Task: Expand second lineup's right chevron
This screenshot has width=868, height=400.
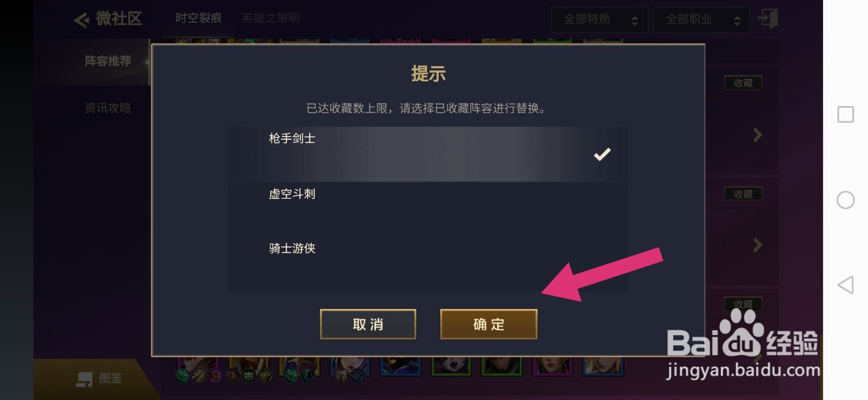Action: point(757,245)
